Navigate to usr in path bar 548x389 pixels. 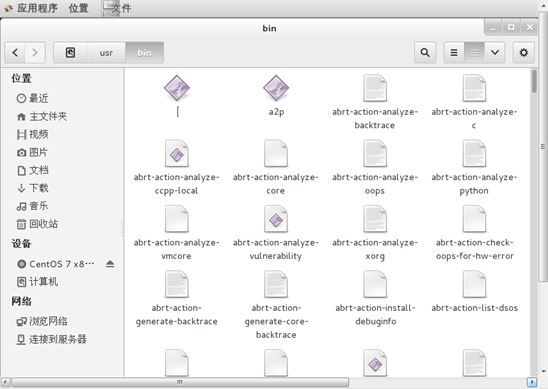point(106,53)
